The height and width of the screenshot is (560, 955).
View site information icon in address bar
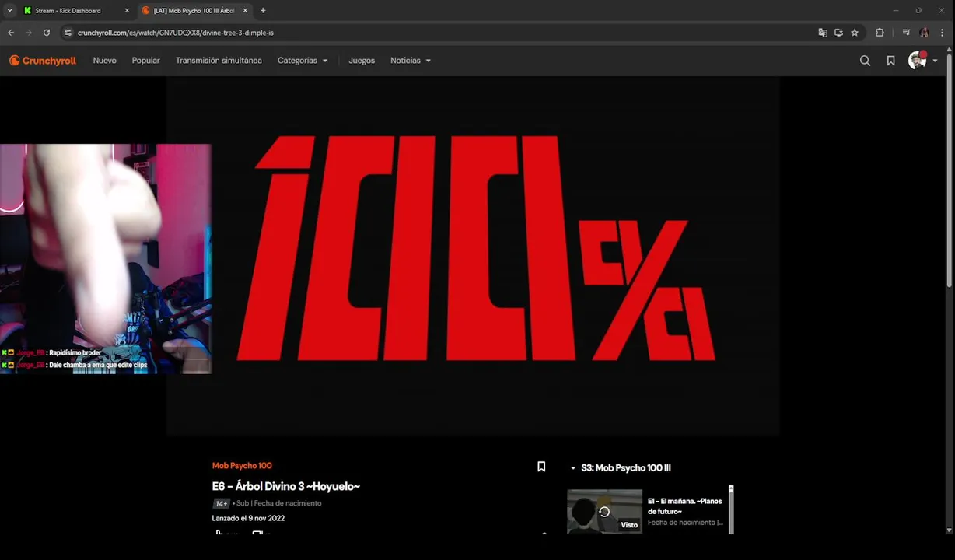68,33
